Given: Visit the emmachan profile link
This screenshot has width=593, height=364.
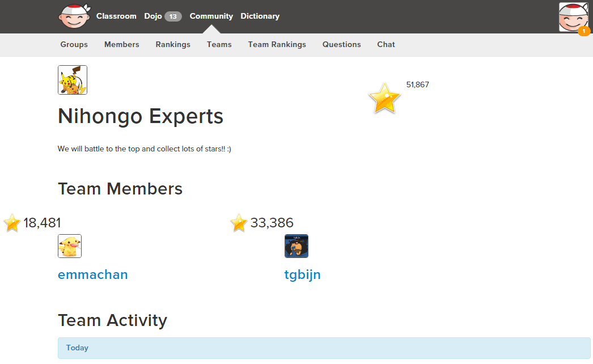Looking at the screenshot, I should tap(92, 274).
